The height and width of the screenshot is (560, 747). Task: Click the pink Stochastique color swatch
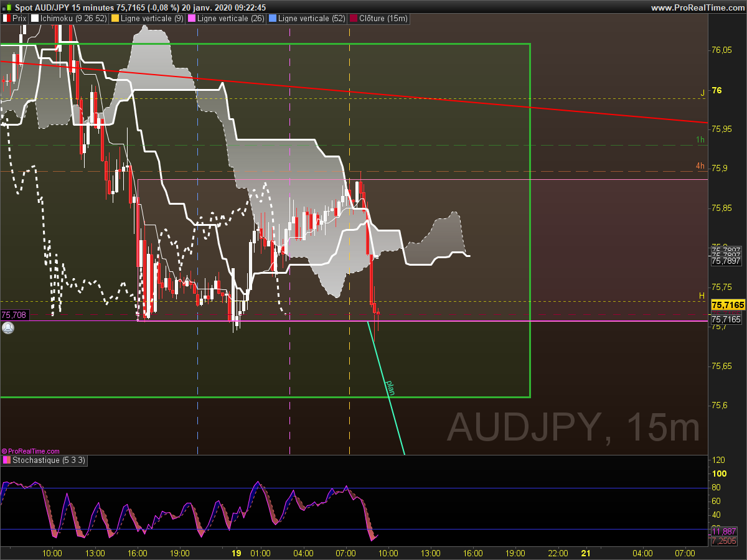(x=6, y=460)
